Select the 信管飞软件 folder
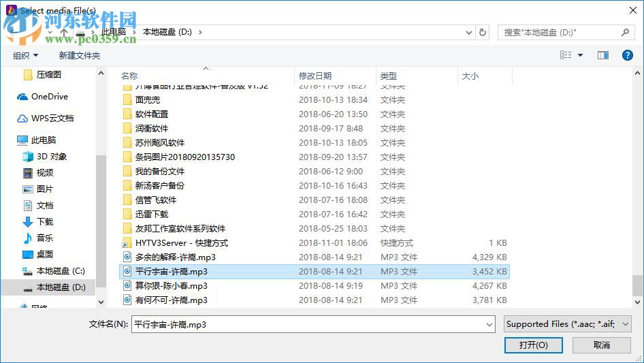 click(156, 200)
